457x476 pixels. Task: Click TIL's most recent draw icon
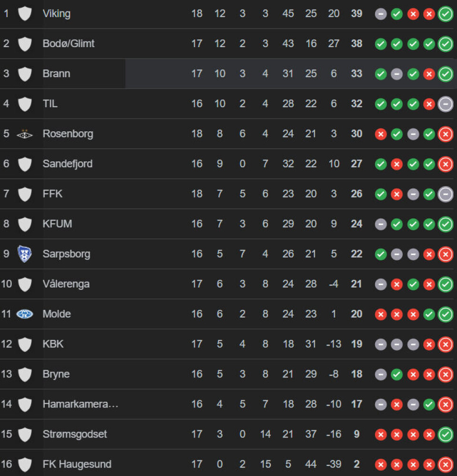[446, 104]
